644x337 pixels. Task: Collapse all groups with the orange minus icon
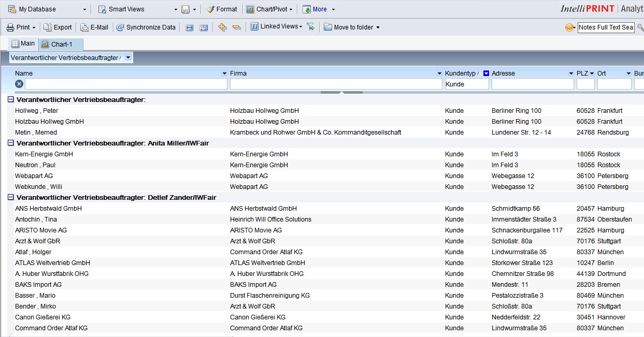[x=237, y=27]
